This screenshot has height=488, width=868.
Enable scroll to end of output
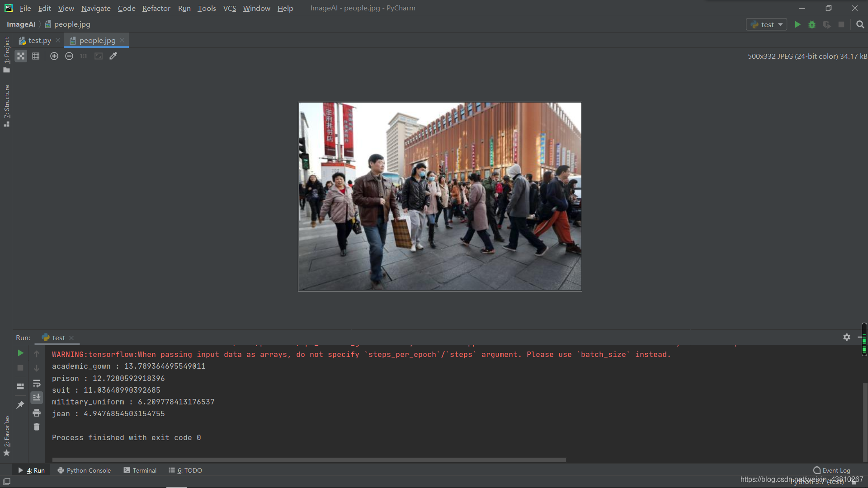pos(37,398)
